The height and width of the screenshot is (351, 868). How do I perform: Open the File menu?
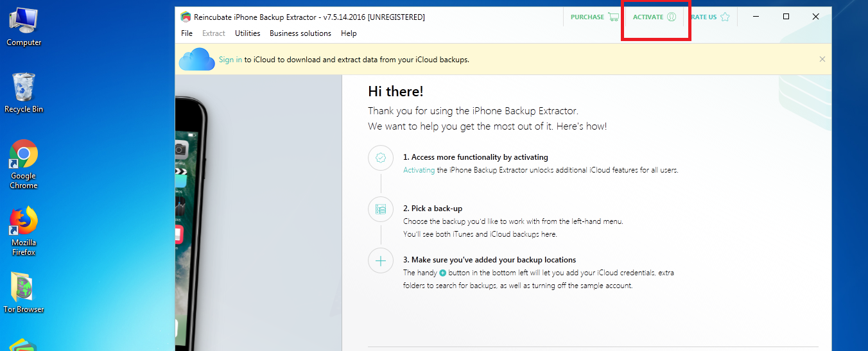pyautogui.click(x=187, y=33)
